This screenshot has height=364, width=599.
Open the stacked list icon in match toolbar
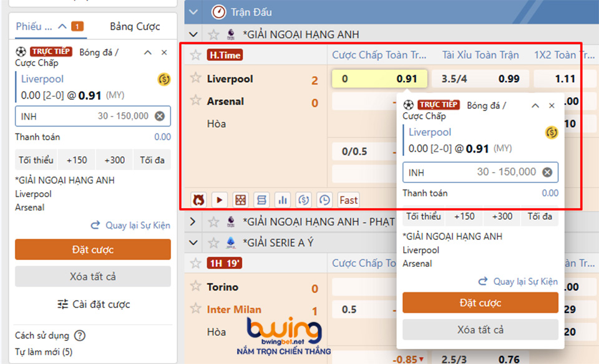(x=261, y=200)
